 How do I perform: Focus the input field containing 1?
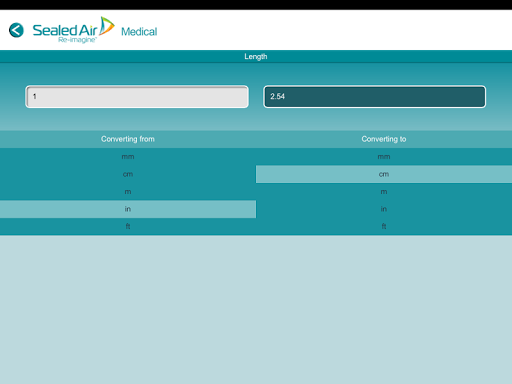(x=137, y=97)
